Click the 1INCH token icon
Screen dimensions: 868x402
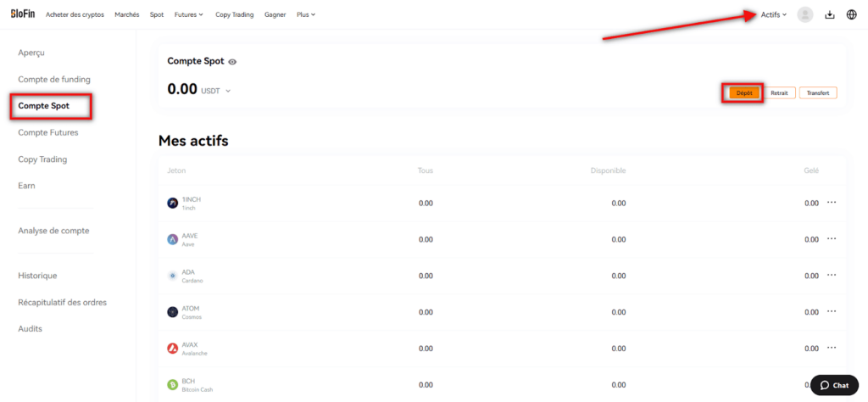click(173, 204)
